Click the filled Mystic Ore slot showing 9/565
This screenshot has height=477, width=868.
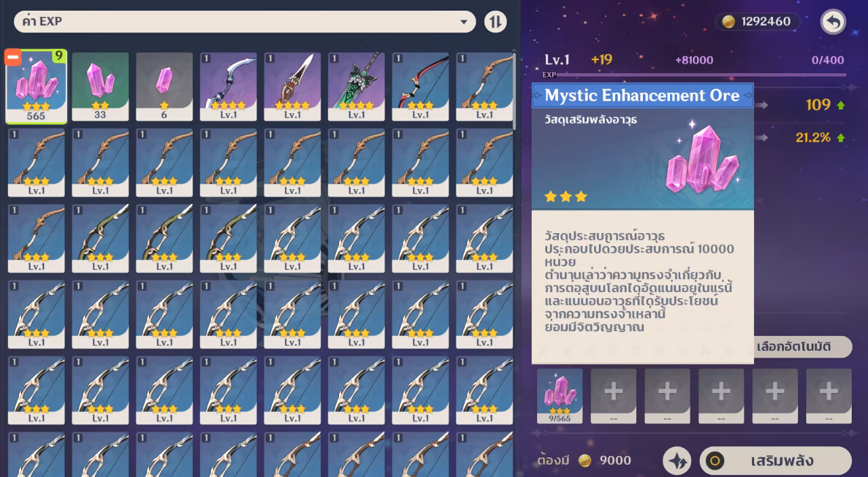(x=559, y=396)
